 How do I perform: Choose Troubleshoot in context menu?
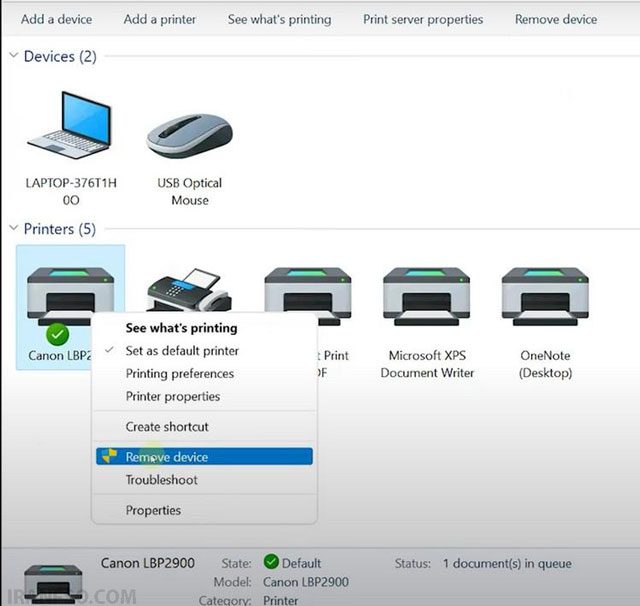(x=204, y=480)
